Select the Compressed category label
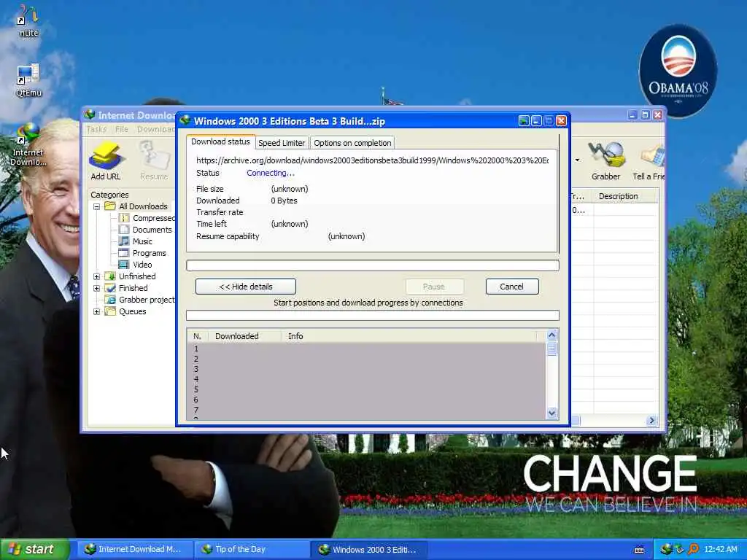747x560 pixels. click(153, 218)
